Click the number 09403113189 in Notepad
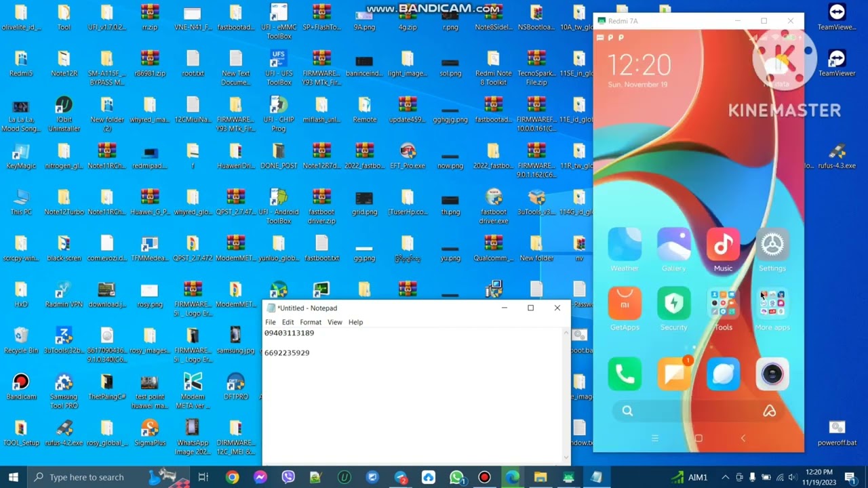This screenshot has width=868, height=488. click(289, 333)
